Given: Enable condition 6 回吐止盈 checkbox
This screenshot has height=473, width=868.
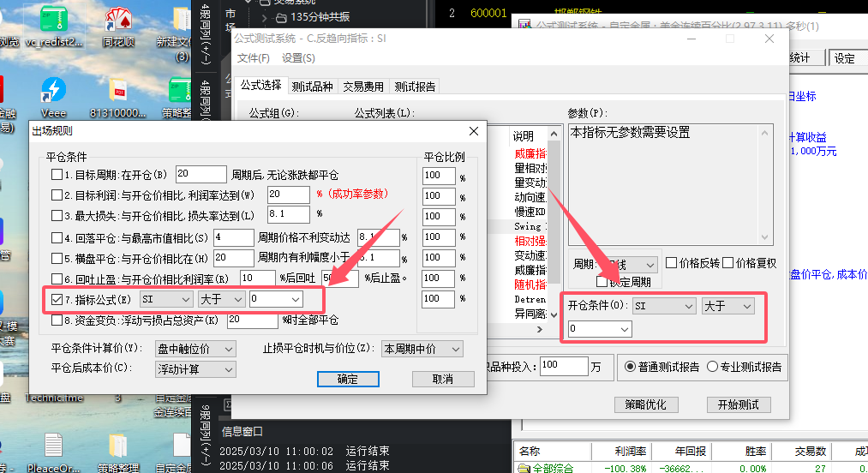Looking at the screenshot, I should [x=57, y=278].
